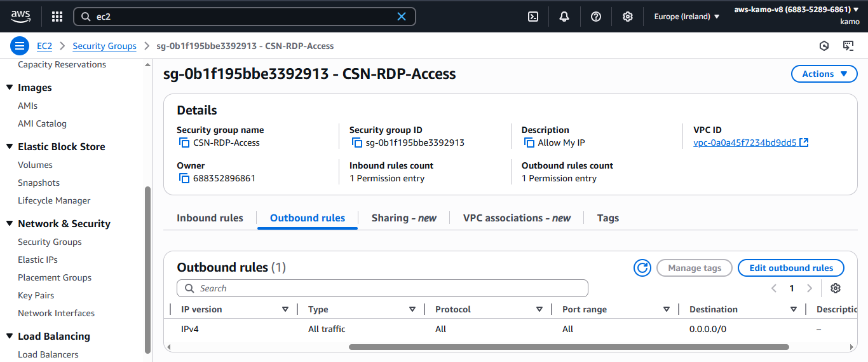Clear the ec2 search text

(x=402, y=17)
